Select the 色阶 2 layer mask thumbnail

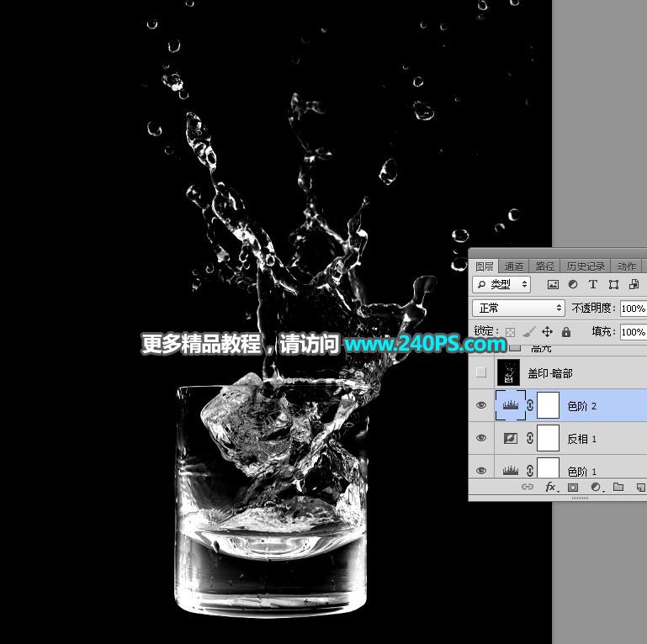[548, 405]
